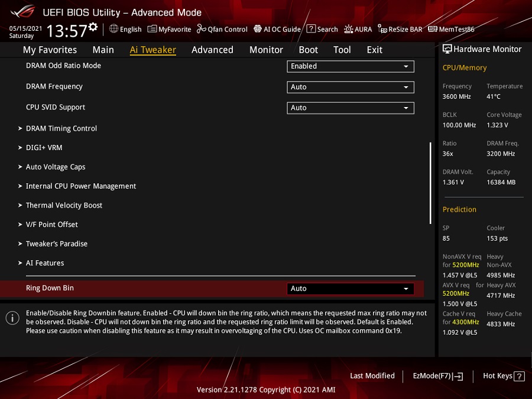Open the Tool tab

tap(342, 50)
